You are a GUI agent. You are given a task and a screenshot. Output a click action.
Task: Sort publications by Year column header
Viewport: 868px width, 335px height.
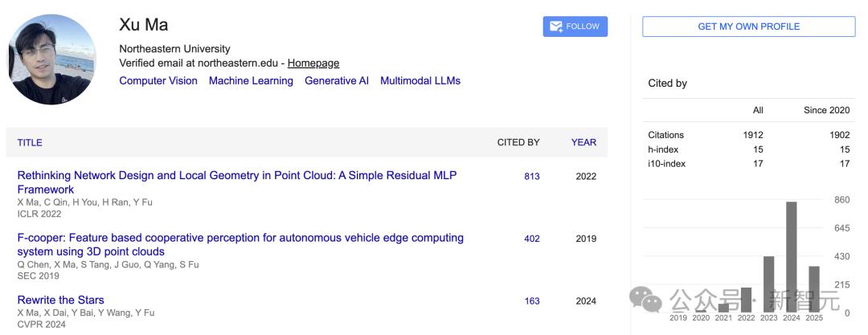tap(583, 142)
